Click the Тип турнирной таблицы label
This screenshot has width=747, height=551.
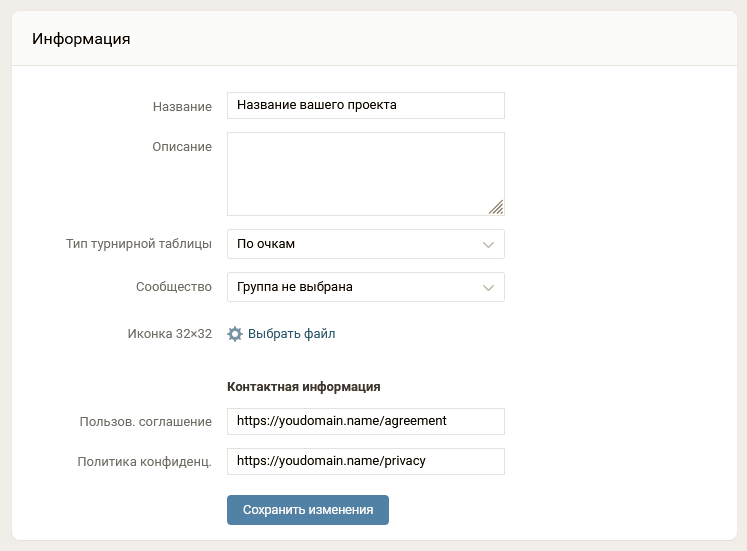coord(138,244)
